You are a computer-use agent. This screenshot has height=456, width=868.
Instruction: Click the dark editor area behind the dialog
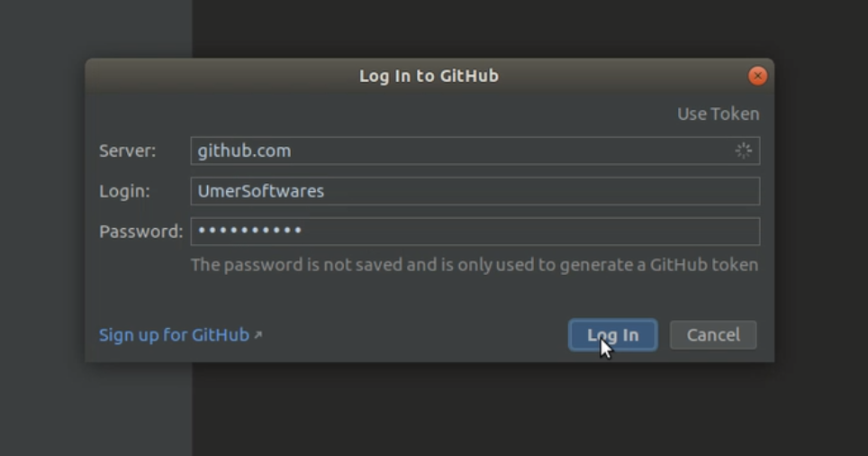pos(529,410)
